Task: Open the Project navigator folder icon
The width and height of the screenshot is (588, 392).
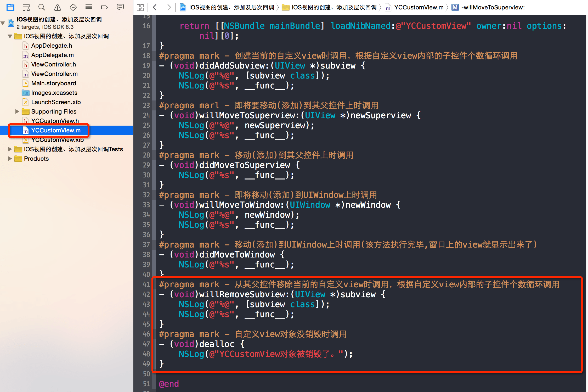Action: [10, 7]
